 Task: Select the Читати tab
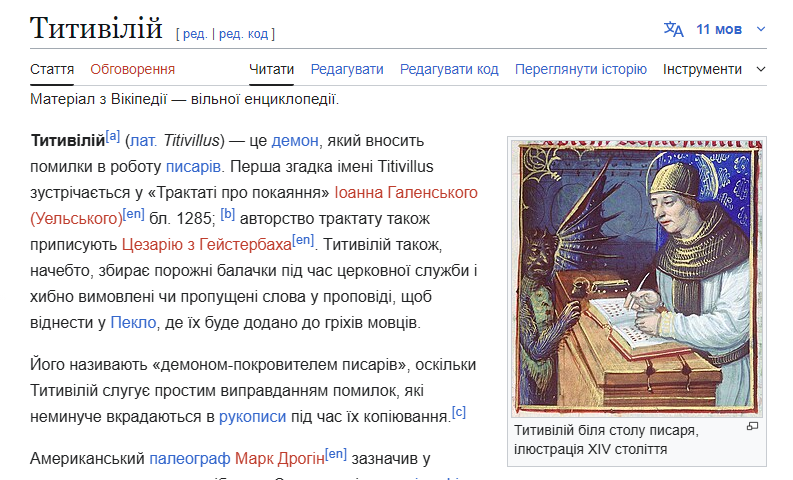pyautogui.click(x=271, y=69)
